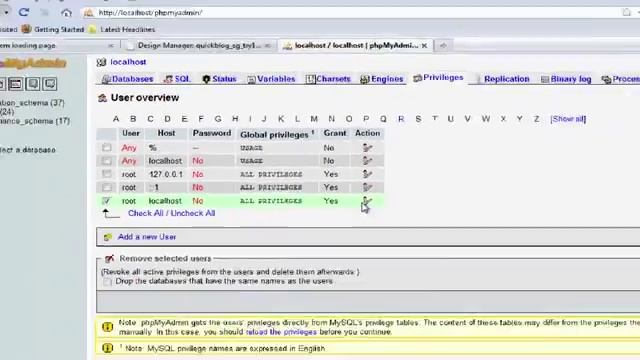Click the phpMyAdmin logo in sidebar
The width and height of the screenshot is (640, 360).
[33, 63]
